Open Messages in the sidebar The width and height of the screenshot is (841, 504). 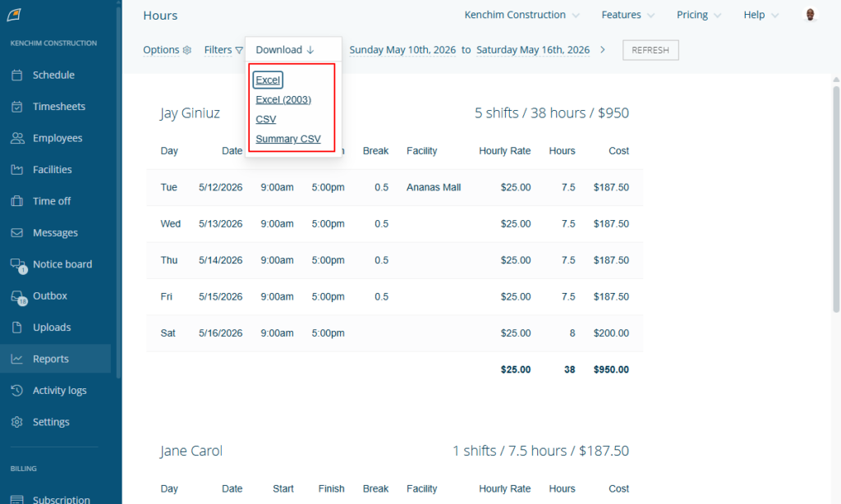click(x=55, y=232)
